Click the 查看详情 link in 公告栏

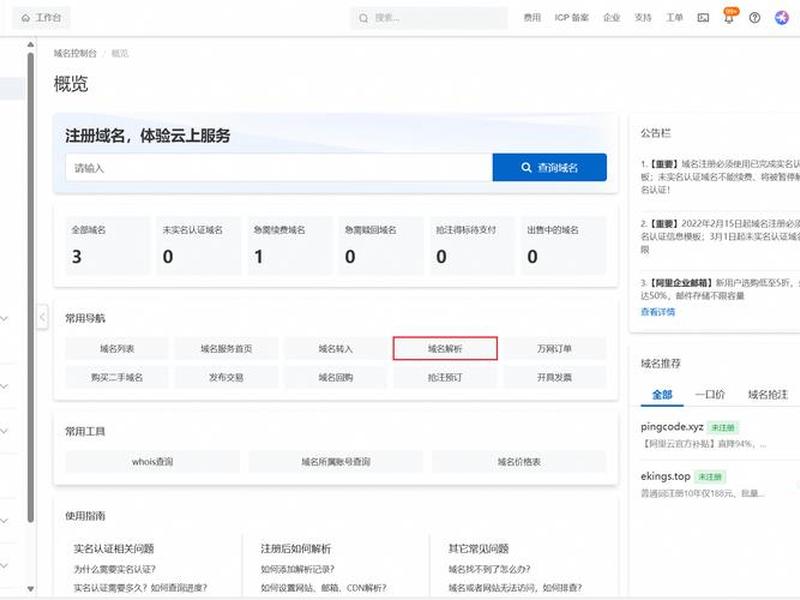click(x=658, y=312)
